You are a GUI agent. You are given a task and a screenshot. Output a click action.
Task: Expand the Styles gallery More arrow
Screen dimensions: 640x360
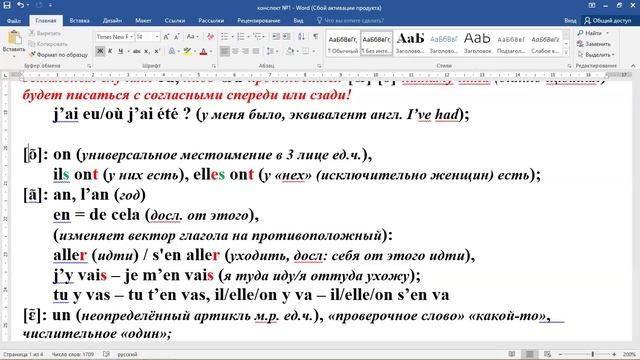pyautogui.click(x=566, y=52)
